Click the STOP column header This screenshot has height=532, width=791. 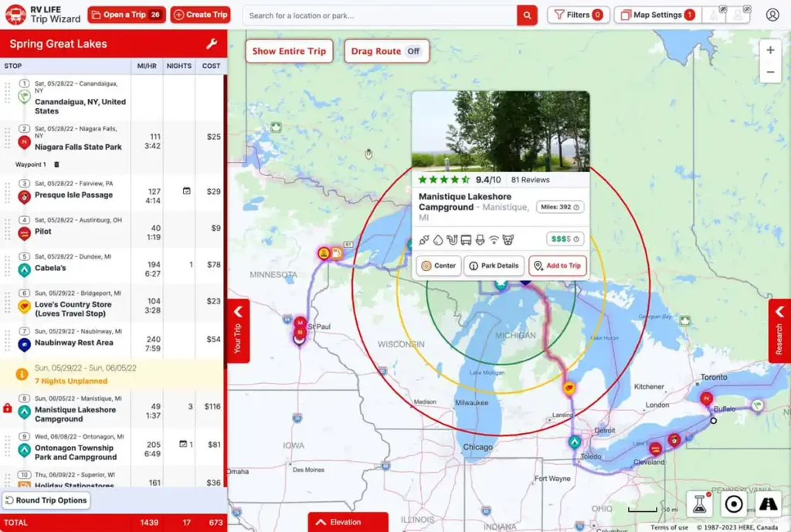[x=13, y=66]
